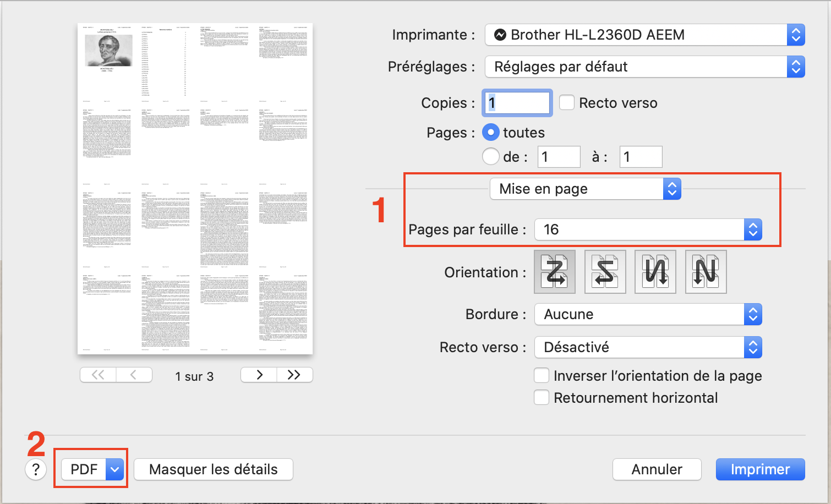Image resolution: width=831 pixels, height=504 pixels.
Task: Choose the 'de' page range radio button
Action: click(x=491, y=157)
